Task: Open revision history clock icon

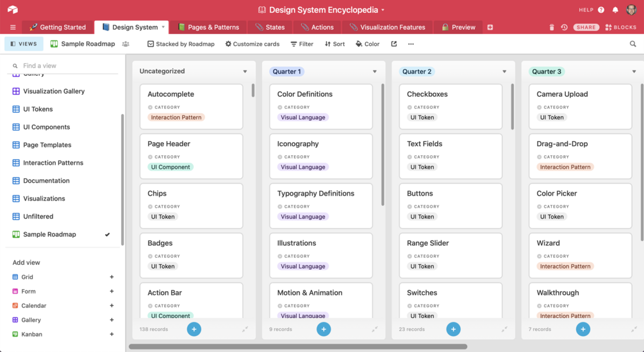Action: (x=565, y=27)
